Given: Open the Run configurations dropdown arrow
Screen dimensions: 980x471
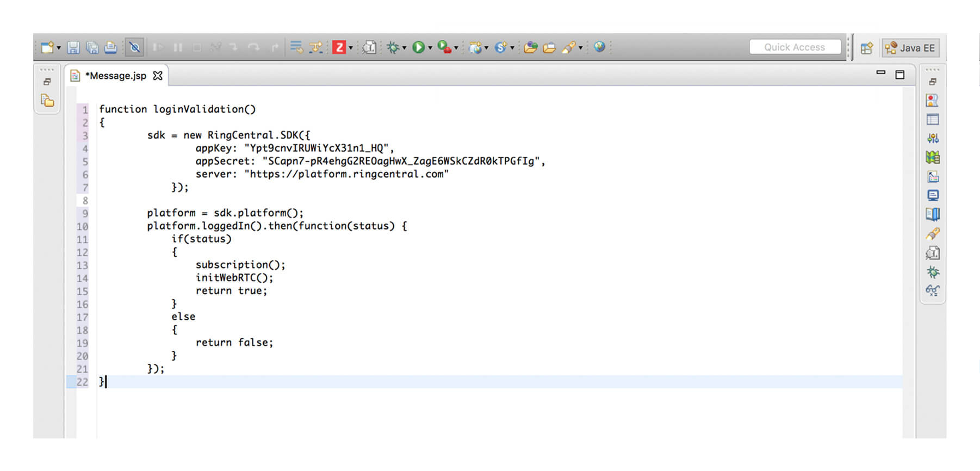Looking at the screenshot, I should click(x=430, y=48).
